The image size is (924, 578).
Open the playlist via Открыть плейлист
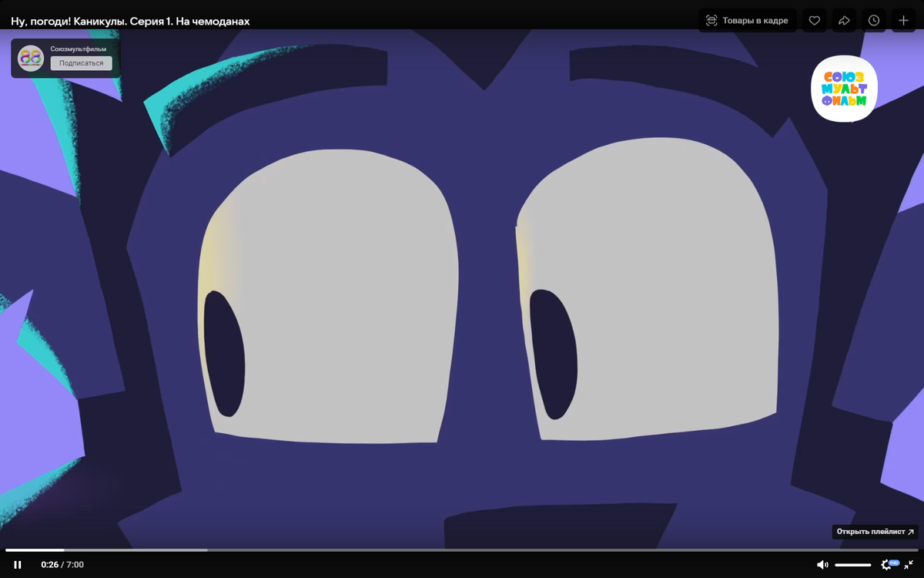pyautogui.click(x=875, y=532)
